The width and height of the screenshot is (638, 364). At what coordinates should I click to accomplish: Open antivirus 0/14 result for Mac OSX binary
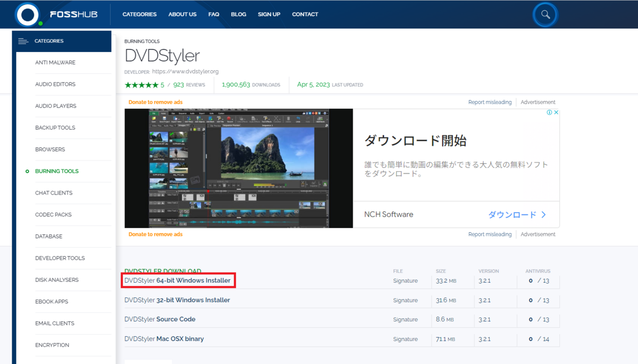[539, 339]
